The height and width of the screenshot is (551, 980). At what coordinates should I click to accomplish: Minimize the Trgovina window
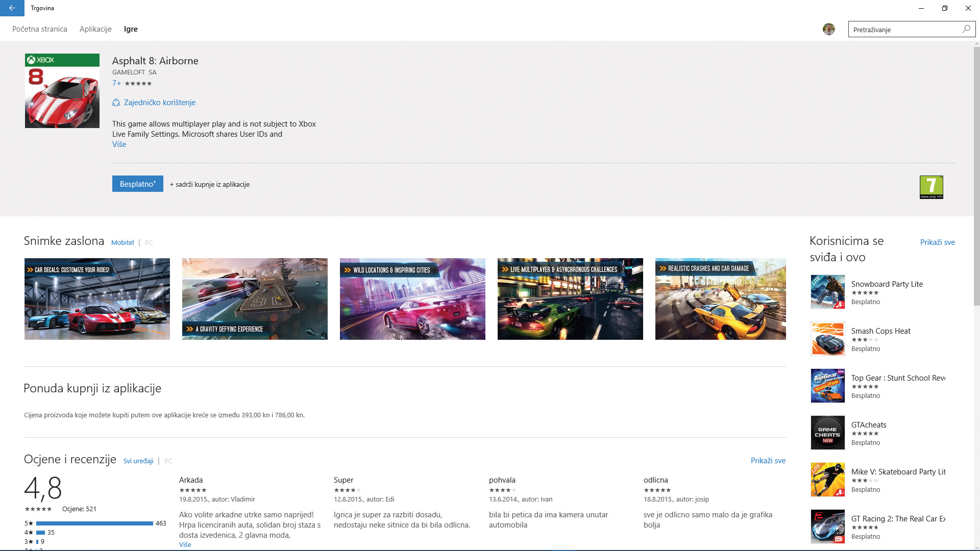(x=921, y=8)
